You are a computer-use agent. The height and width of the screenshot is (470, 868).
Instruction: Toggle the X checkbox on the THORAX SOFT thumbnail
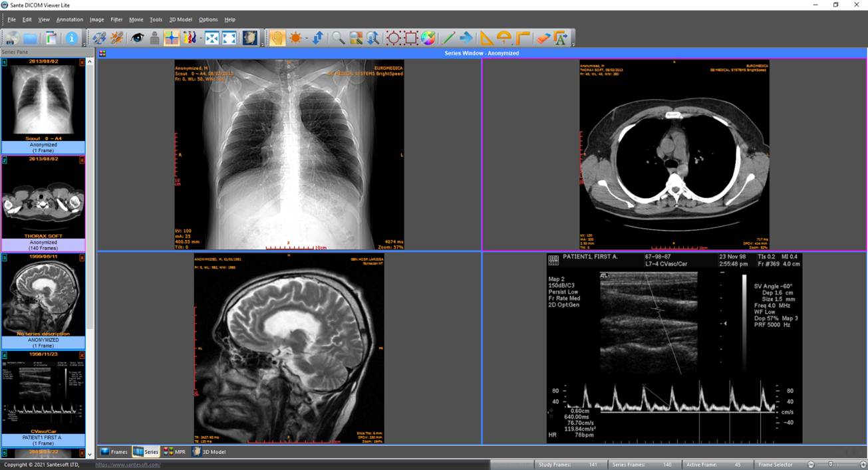(x=82, y=160)
